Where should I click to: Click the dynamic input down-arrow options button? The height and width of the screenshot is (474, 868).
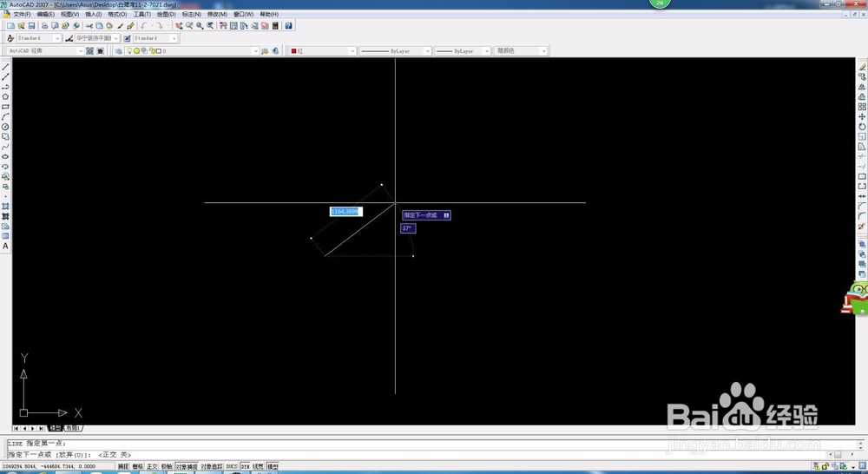446,215
